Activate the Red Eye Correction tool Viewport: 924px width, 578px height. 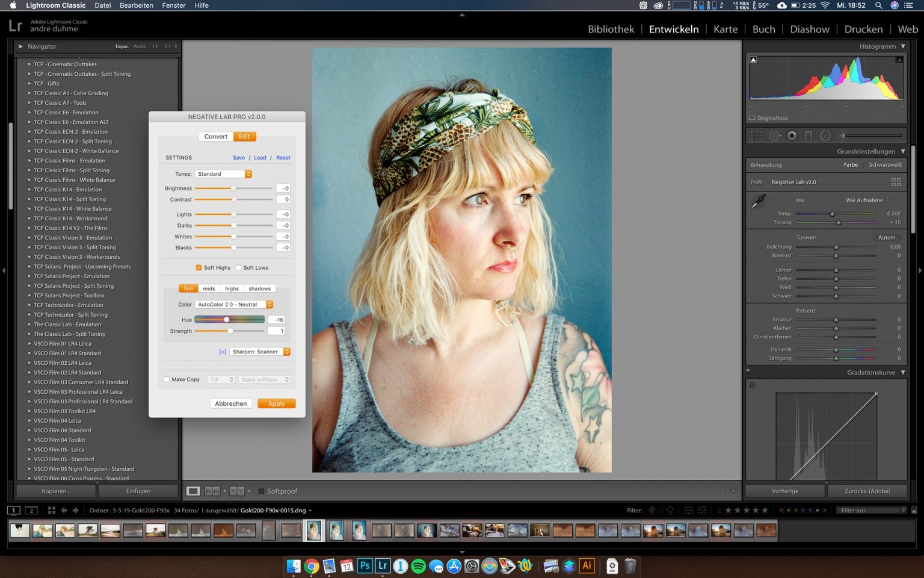(792, 135)
